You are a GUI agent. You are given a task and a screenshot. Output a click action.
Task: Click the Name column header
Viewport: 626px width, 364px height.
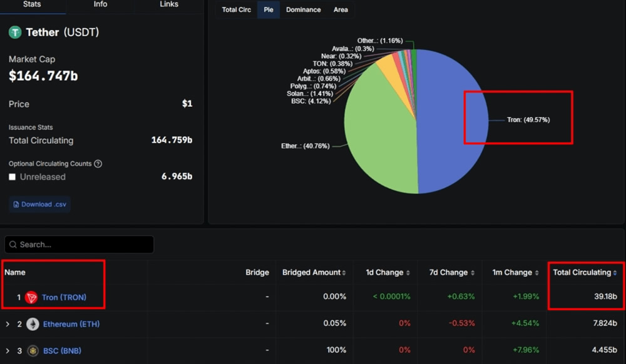coord(15,272)
